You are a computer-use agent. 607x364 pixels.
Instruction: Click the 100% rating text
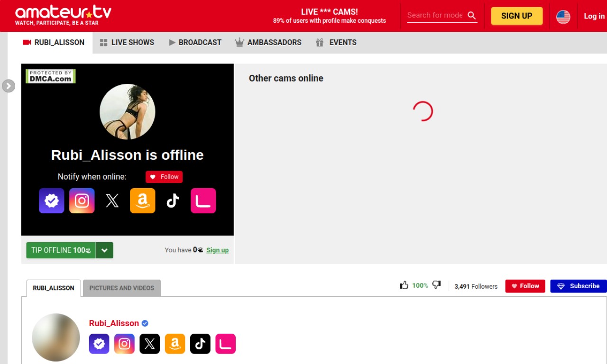[420, 285]
